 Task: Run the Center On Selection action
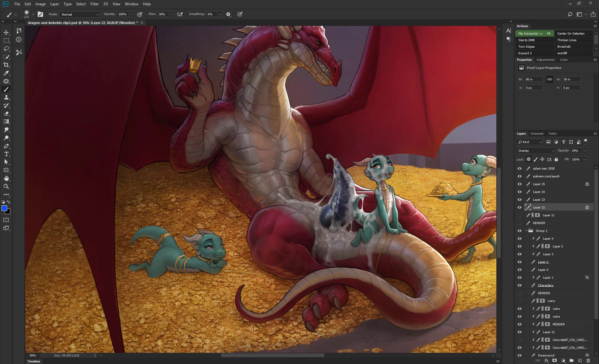click(x=574, y=33)
